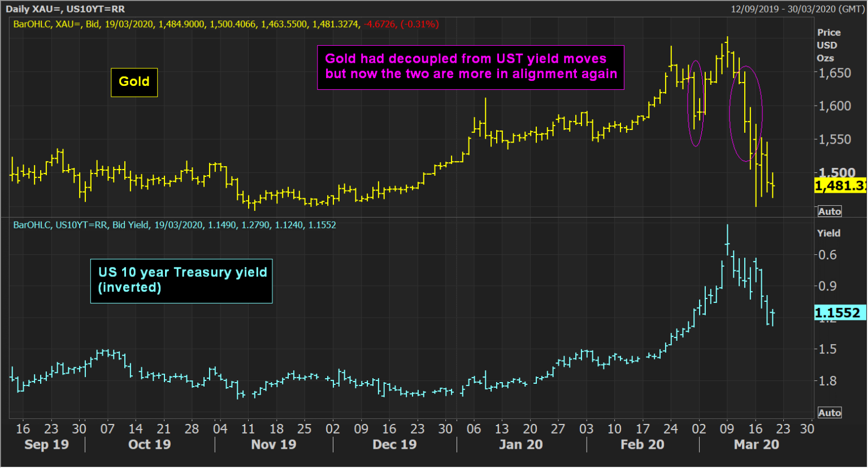Click the Dec 19 month label
The image size is (868, 468).
pos(394,445)
